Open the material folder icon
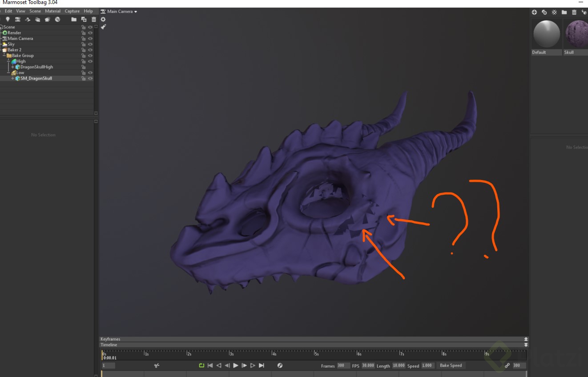Screen dimensions: 588x377 tap(564, 12)
